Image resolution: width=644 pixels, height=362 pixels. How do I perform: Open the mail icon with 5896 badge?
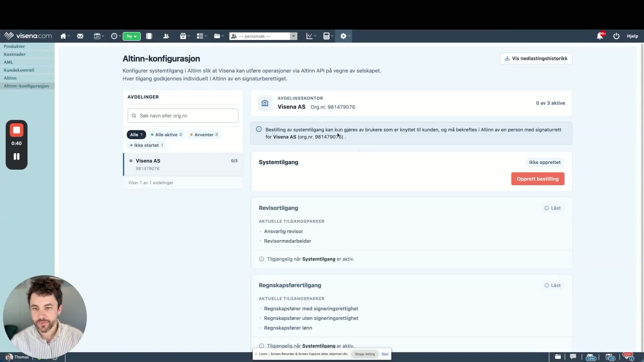[591, 357]
